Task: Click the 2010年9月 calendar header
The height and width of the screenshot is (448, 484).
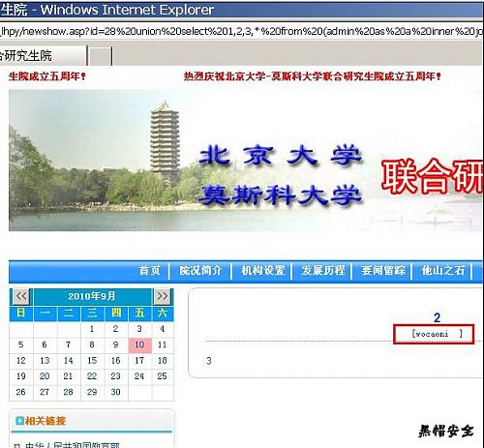Action: (x=92, y=296)
